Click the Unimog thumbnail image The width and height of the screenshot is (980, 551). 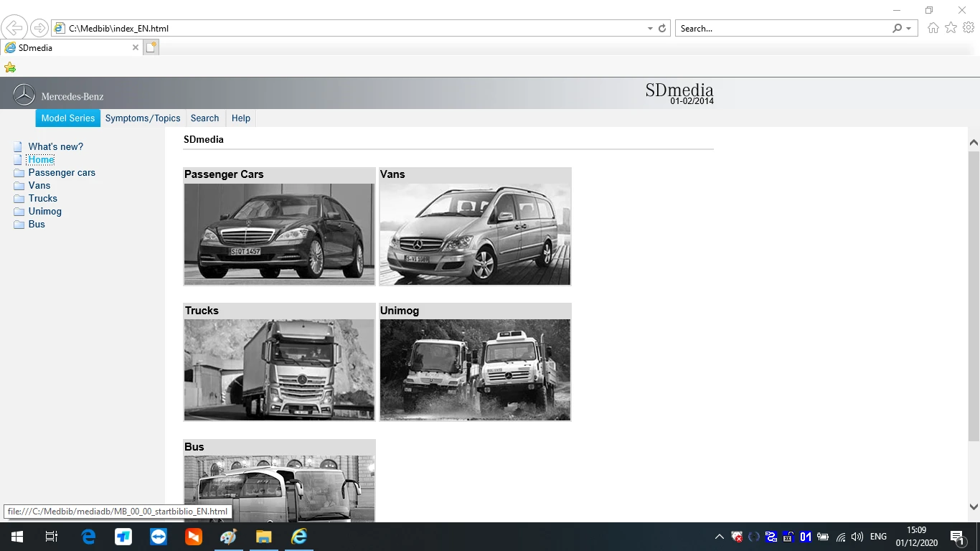[475, 369]
